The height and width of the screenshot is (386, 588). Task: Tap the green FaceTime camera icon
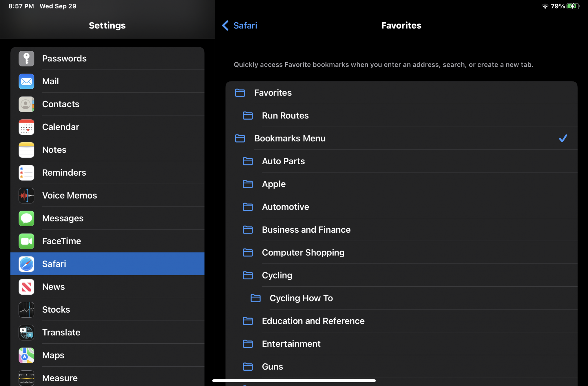(x=26, y=241)
